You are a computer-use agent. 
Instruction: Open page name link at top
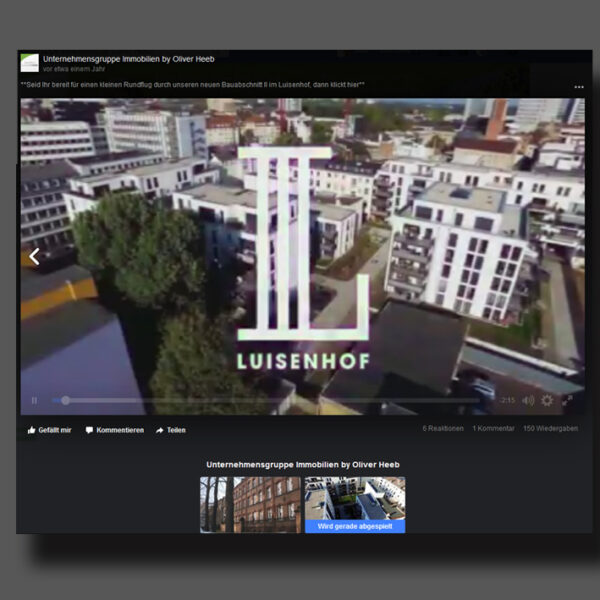(129, 59)
